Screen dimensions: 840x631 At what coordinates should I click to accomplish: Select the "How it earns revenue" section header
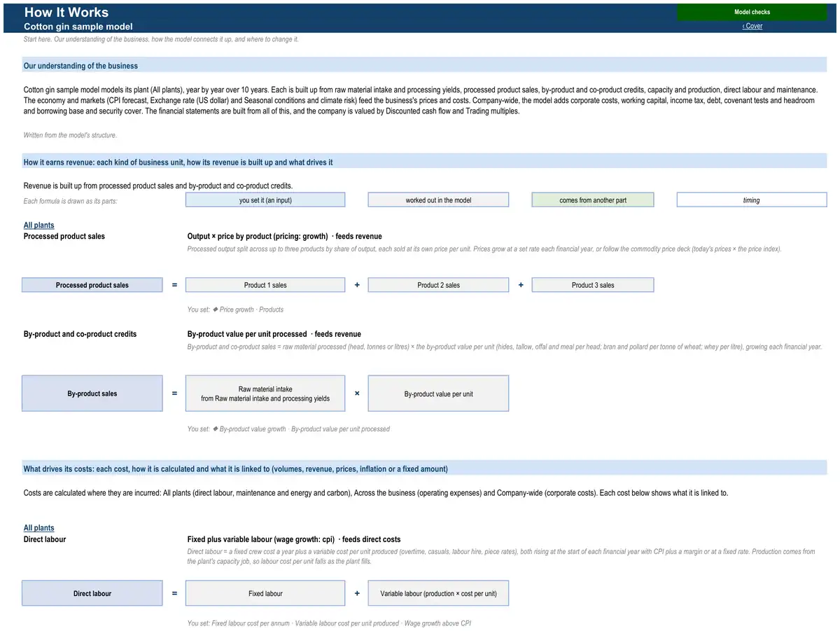pyautogui.click(x=424, y=162)
